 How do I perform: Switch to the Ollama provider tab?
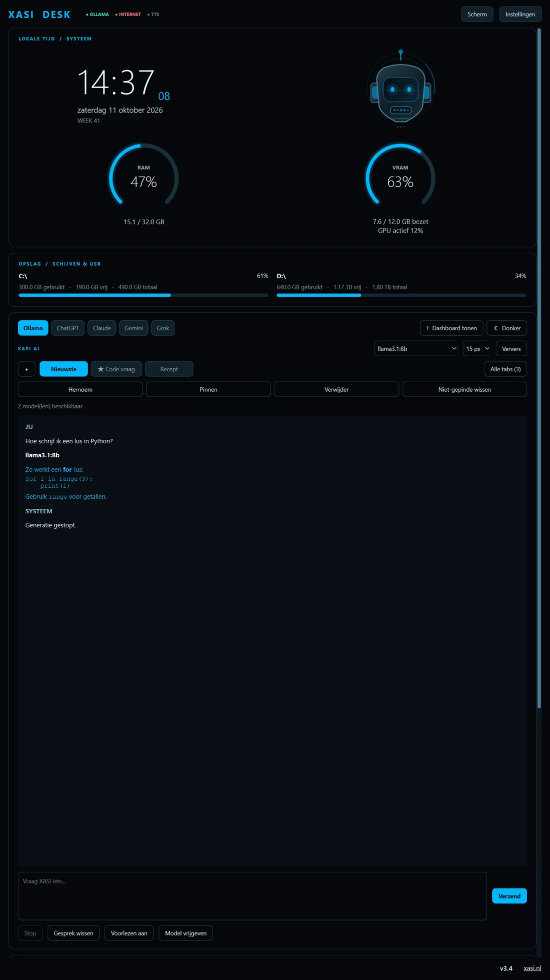[x=33, y=328]
